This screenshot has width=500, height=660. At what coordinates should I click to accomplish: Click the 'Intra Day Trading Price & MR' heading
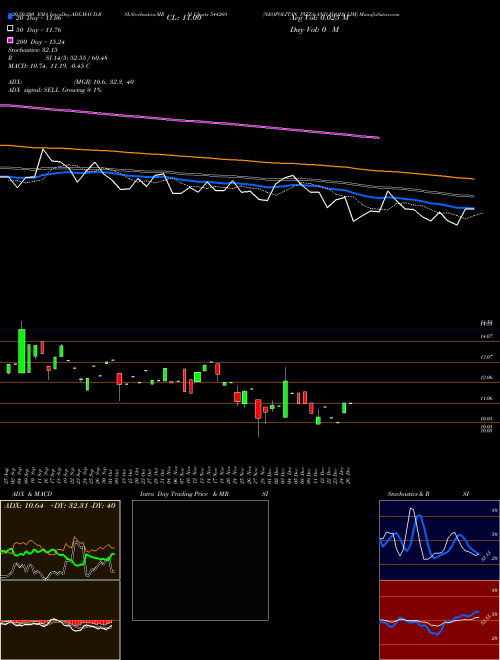click(184, 493)
